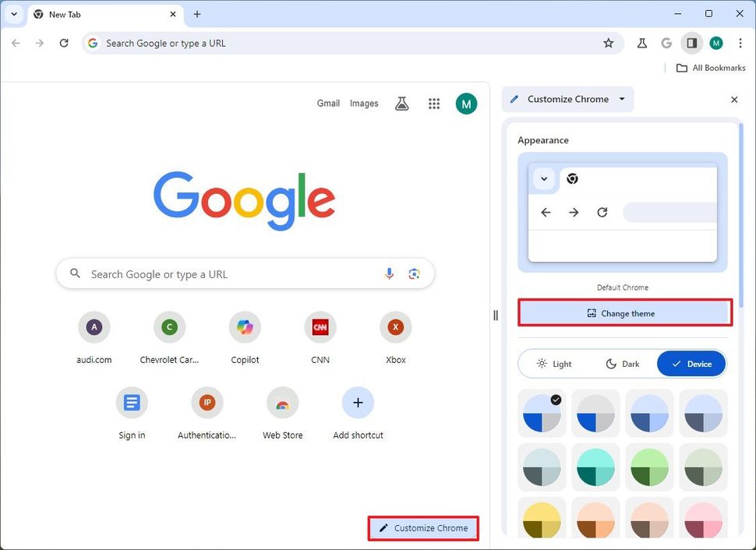Viewport: 756px width, 550px height.
Task: Switch appearance to Light mode
Action: [x=553, y=363]
